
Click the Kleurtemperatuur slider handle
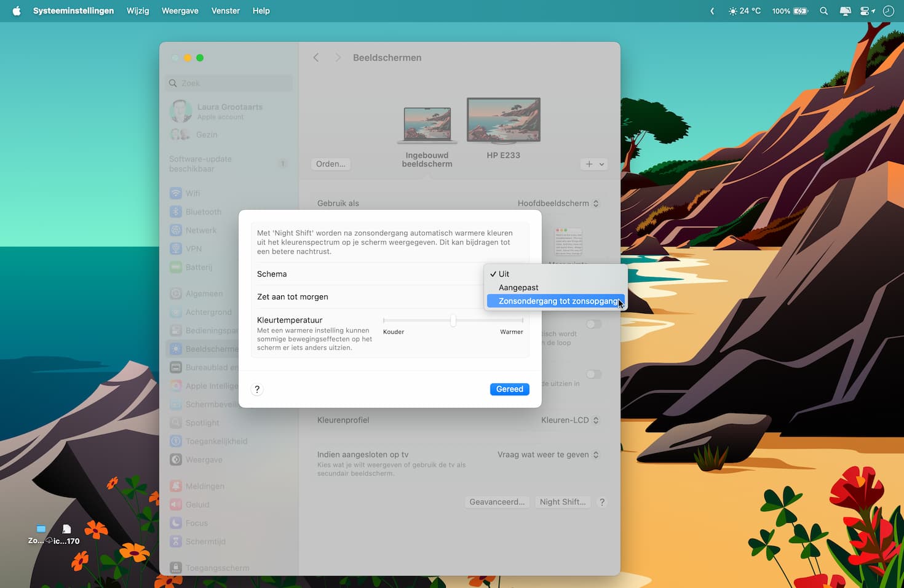point(453,320)
